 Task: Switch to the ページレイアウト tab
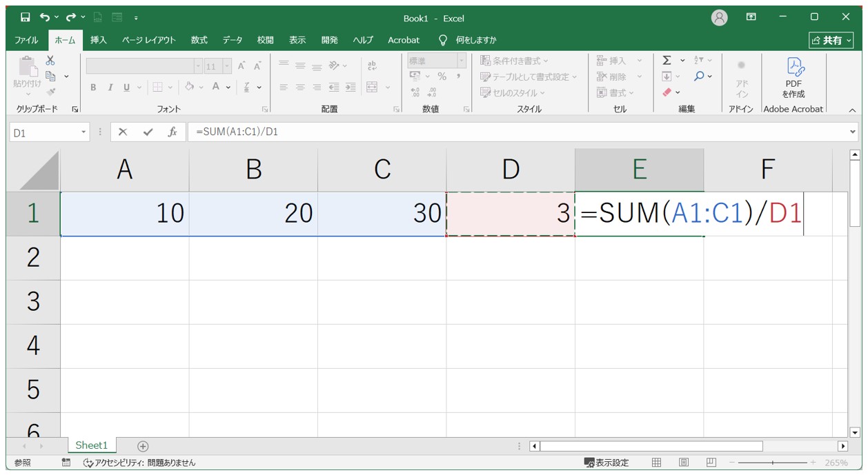point(149,40)
